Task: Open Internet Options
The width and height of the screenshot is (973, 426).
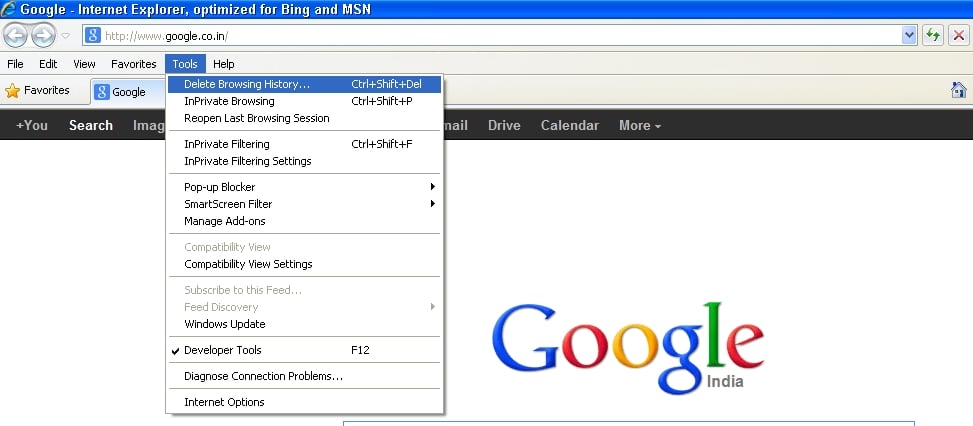Action: 304,402
